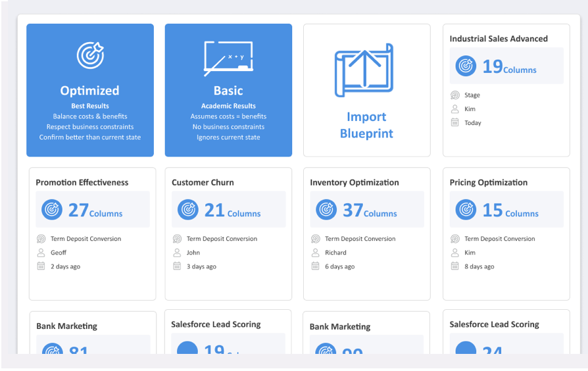Click the Confirm better than current state line
This screenshot has height=371, width=588.
tap(90, 137)
